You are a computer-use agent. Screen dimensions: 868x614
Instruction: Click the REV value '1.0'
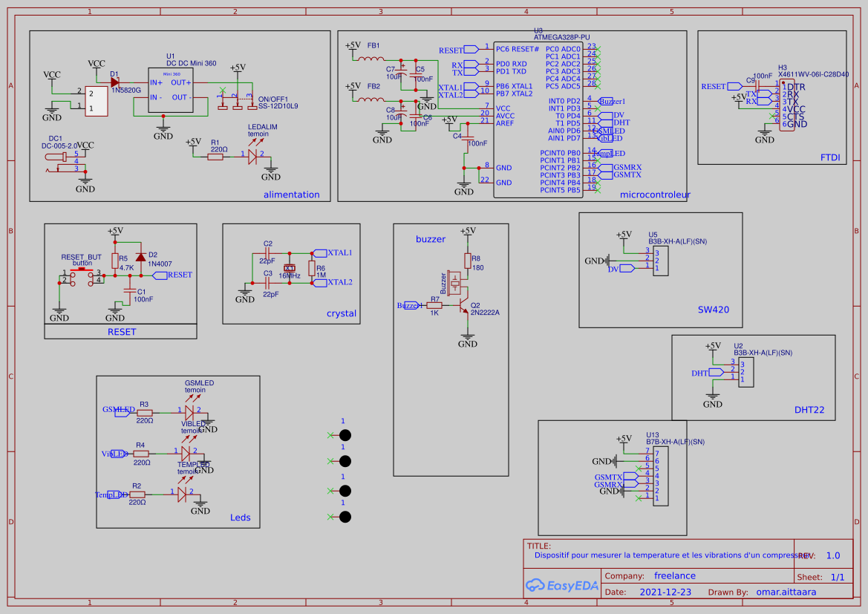pyautogui.click(x=833, y=555)
